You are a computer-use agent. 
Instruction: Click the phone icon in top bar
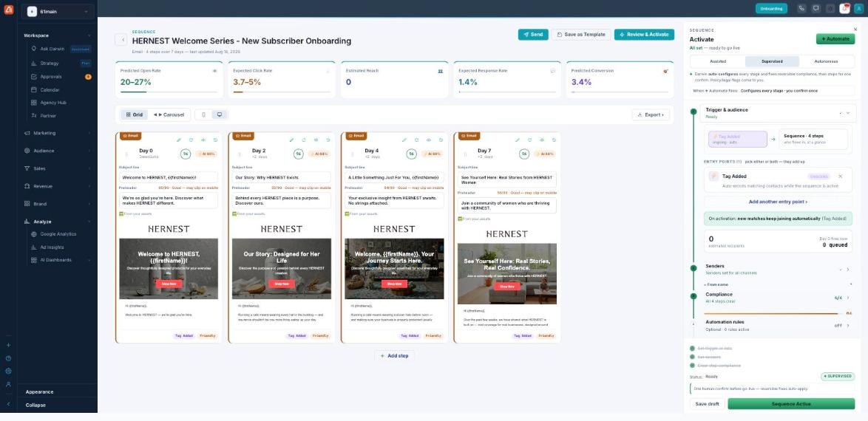point(801,8)
